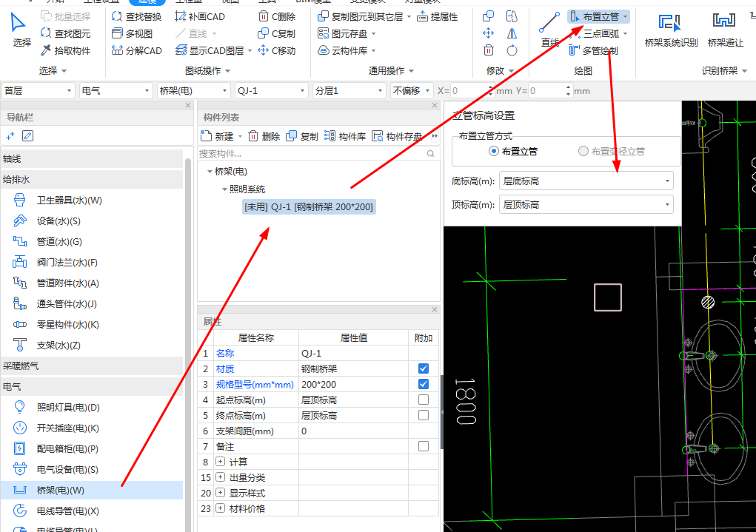
Task: Click the navigation bar add icon
Action: click(x=10, y=136)
